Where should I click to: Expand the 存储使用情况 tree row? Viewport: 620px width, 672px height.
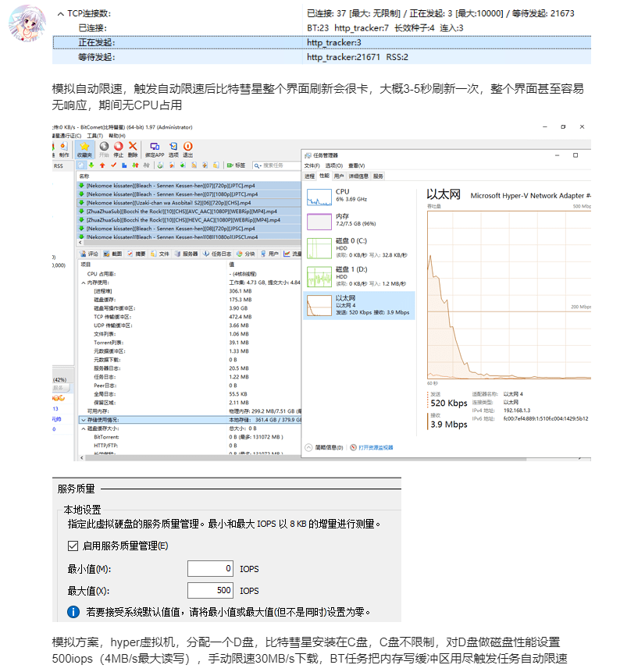tap(84, 420)
